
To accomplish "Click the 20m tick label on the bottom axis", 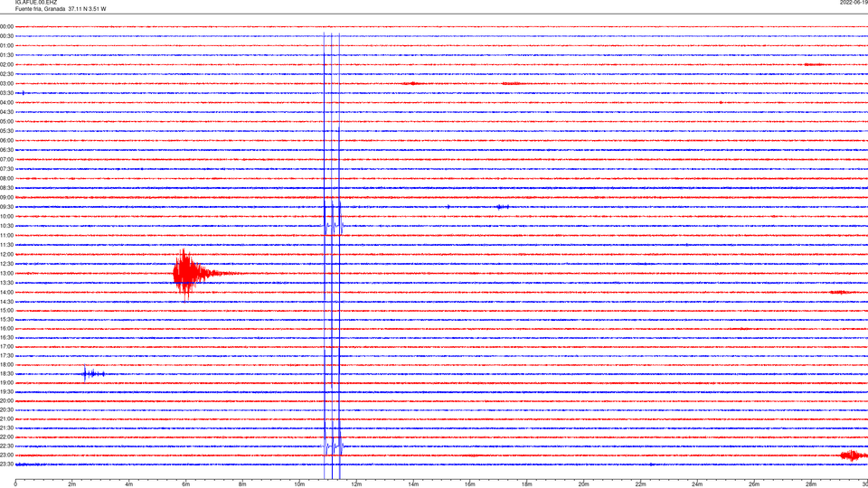I will [x=583, y=484].
